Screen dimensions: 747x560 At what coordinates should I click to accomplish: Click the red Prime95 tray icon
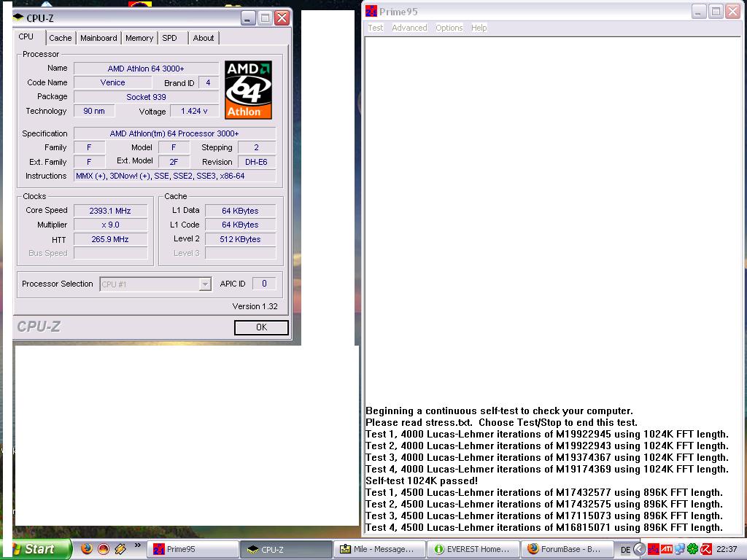point(653,550)
